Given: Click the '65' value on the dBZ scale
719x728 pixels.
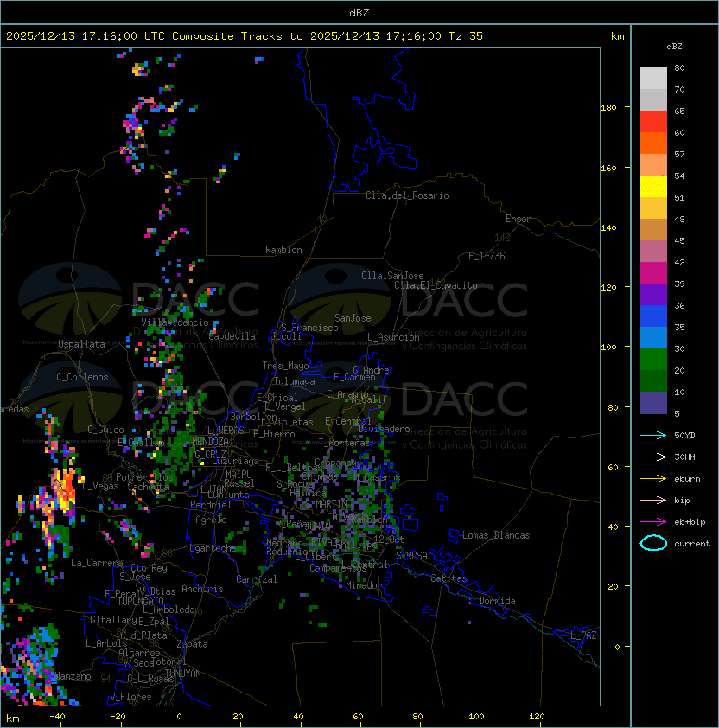Looking at the screenshot, I should coord(679,112).
